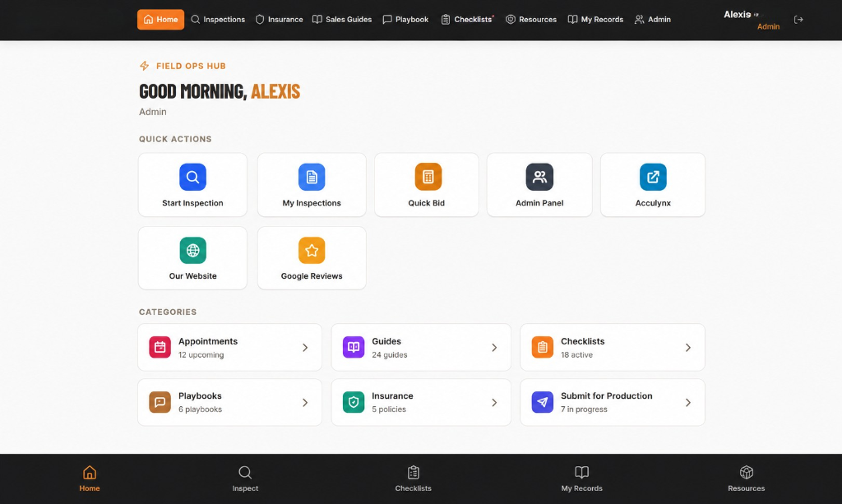842x504 pixels.
Task: Switch to My Records tab in bottom bar
Action: point(581,479)
